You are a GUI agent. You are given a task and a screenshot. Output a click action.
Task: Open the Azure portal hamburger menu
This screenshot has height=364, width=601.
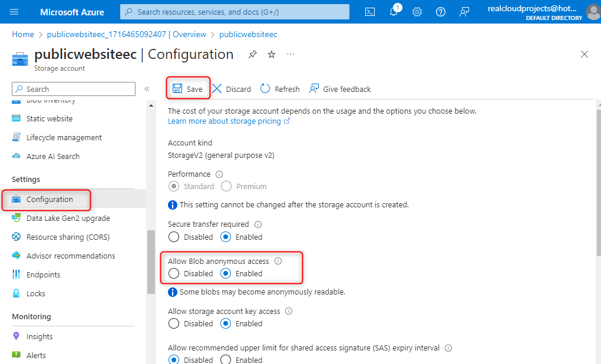15,12
